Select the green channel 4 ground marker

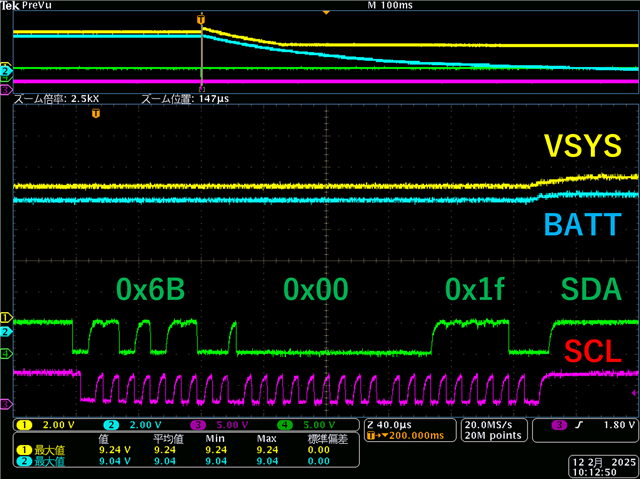click(x=6, y=353)
